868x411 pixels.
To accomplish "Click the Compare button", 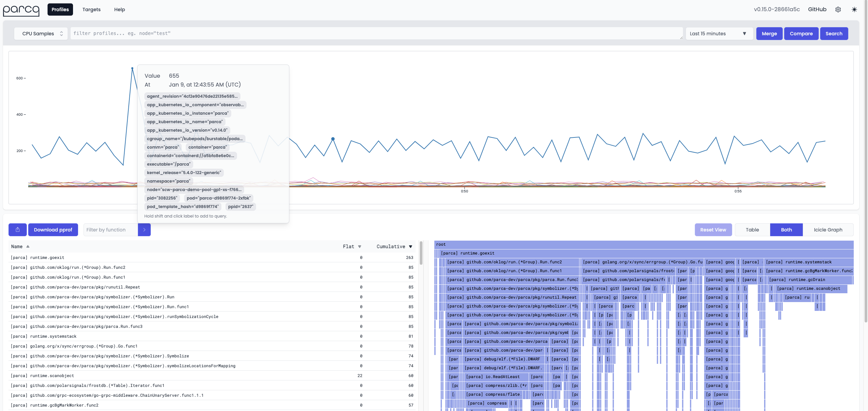I will [x=801, y=34].
